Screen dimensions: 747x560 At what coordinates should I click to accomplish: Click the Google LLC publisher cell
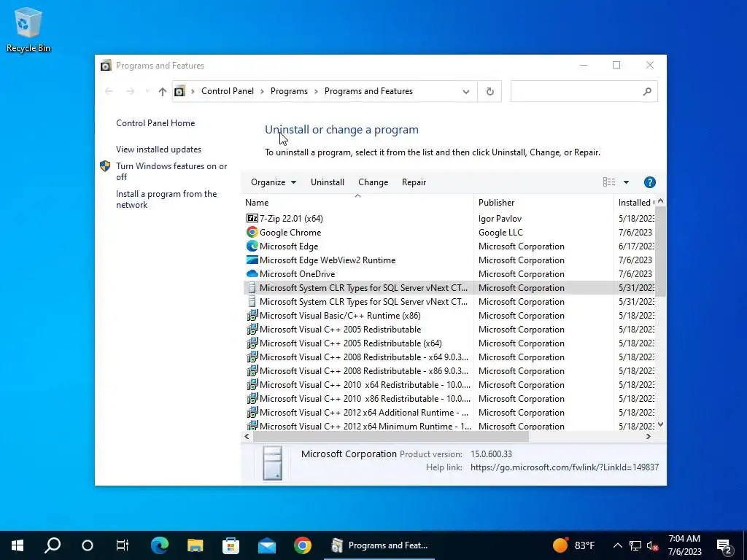(500, 232)
